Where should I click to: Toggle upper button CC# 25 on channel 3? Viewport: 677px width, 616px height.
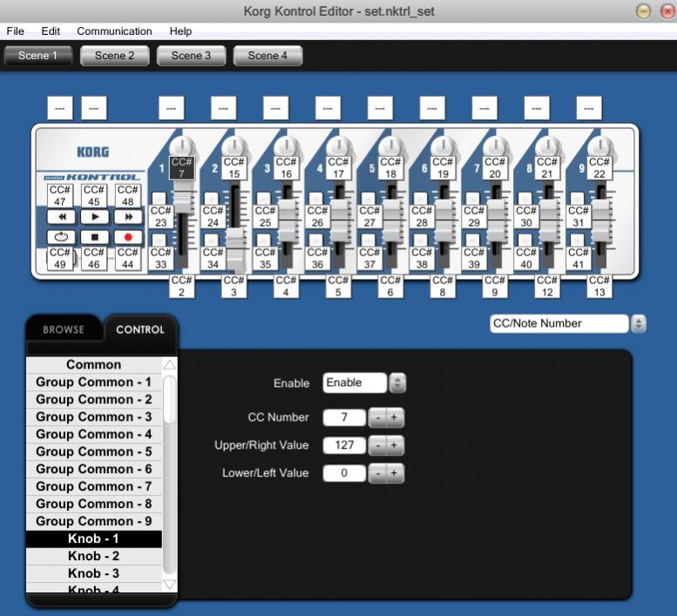point(266,217)
